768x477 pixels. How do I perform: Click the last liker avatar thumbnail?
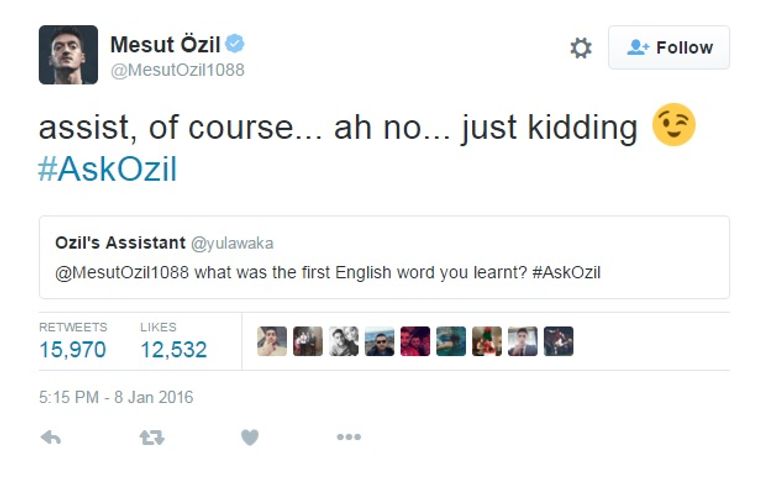point(558,341)
